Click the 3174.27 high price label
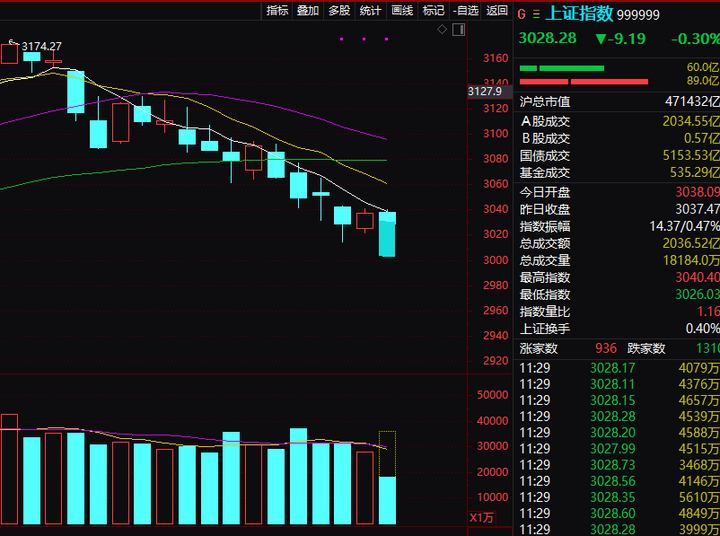This screenshot has height=536, width=720. [41, 46]
